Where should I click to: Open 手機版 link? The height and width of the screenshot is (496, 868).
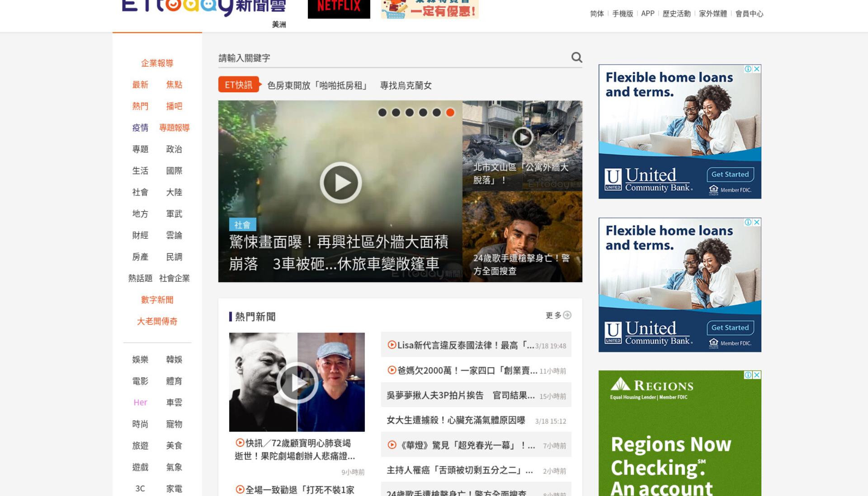click(623, 14)
